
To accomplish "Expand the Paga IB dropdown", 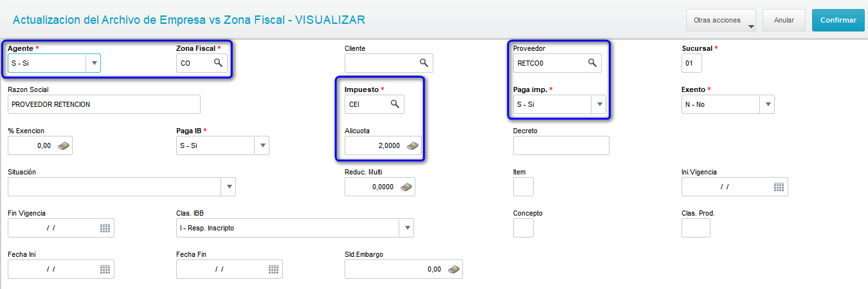I will [x=262, y=145].
